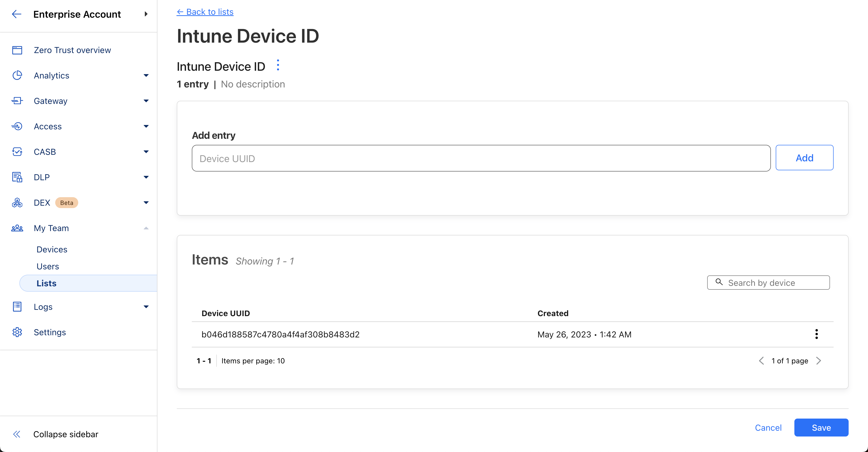This screenshot has height=452, width=868.
Task: Expand the Gateway menu arrow
Action: tap(146, 101)
